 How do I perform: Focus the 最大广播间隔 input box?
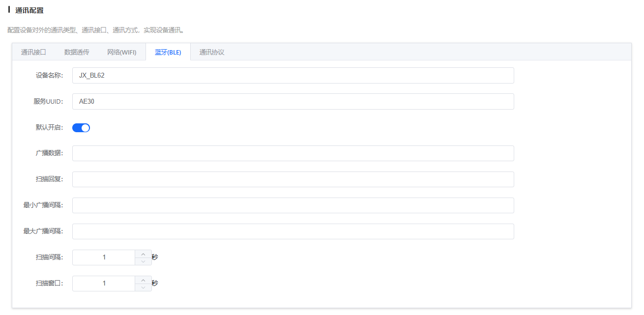[x=293, y=231]
